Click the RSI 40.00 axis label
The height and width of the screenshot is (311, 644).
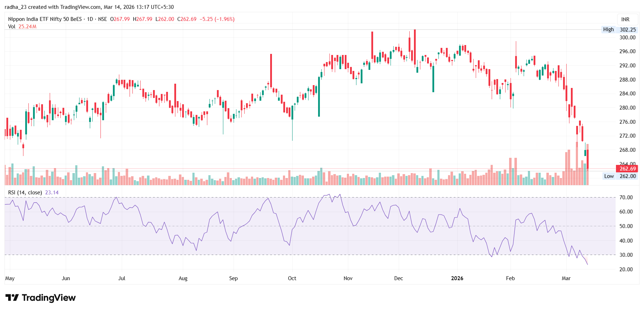[x=626, y=241]
